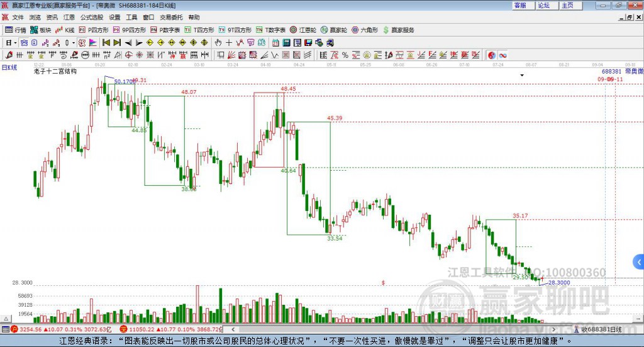
Task: Open the 帮助 menu
Action: coord(194,17)
